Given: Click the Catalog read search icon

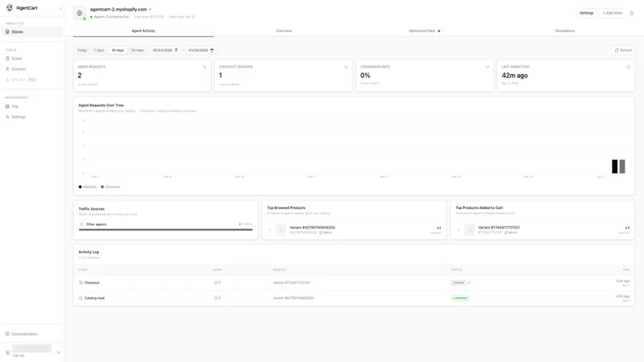Looking at the screenshot, I should [80, 298].
